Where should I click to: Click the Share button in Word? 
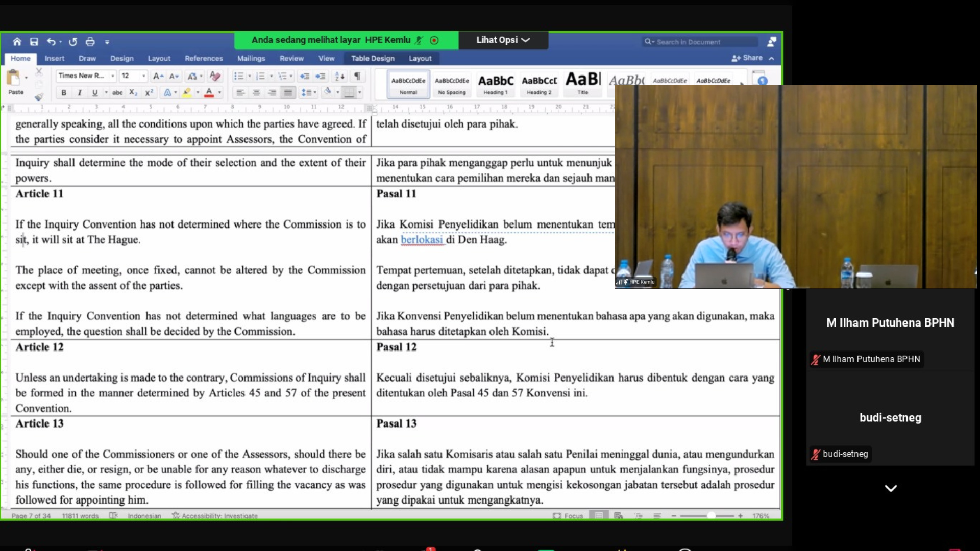pyautogui.click(x=747, y=58)
